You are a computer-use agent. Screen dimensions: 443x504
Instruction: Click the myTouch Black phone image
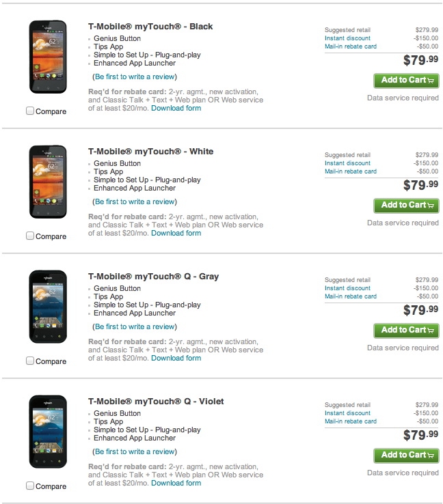[x=48, y=57]
